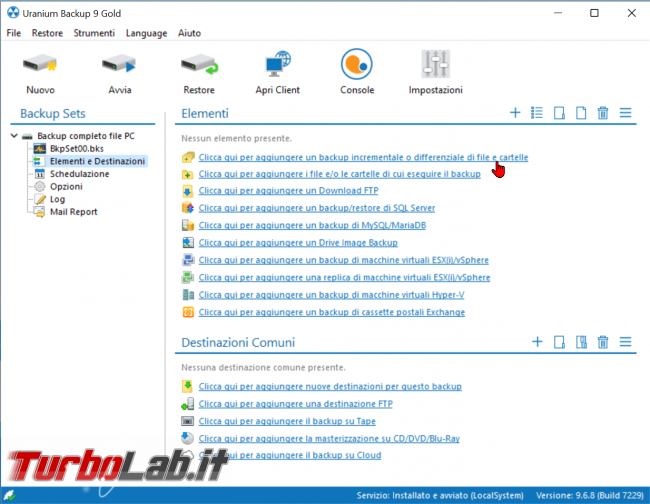Open Log in the tree

[58, 199]
